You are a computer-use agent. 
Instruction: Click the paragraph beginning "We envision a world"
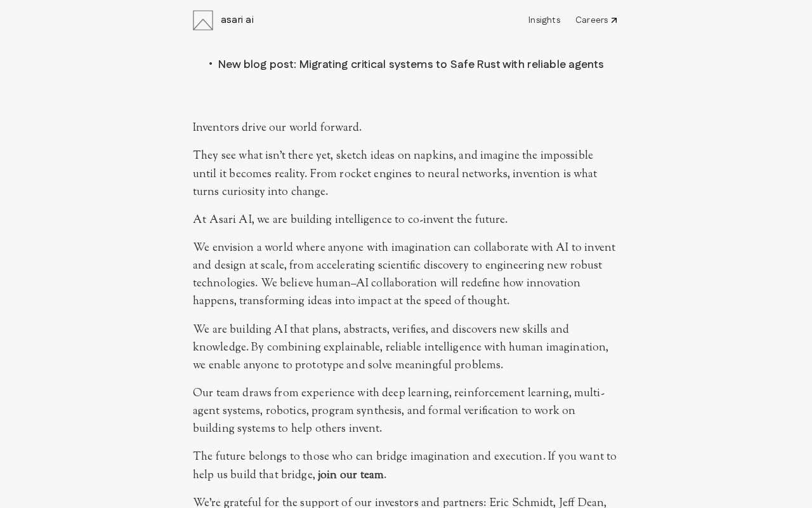(x=404, y=274)
